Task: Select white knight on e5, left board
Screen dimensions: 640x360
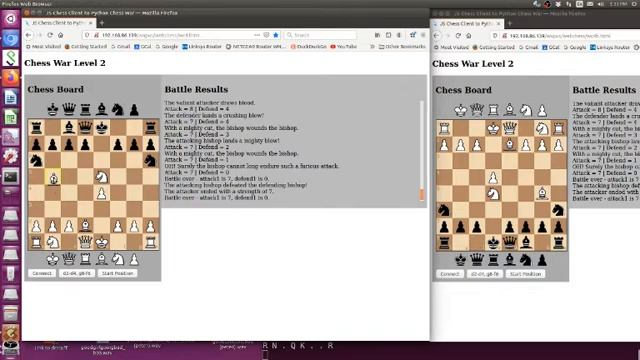Action: [102, 177]
